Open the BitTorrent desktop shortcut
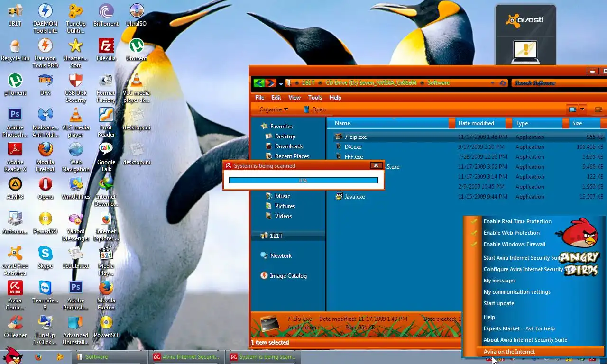The width and height of the screenshot is (607, 364). (106, 15)
